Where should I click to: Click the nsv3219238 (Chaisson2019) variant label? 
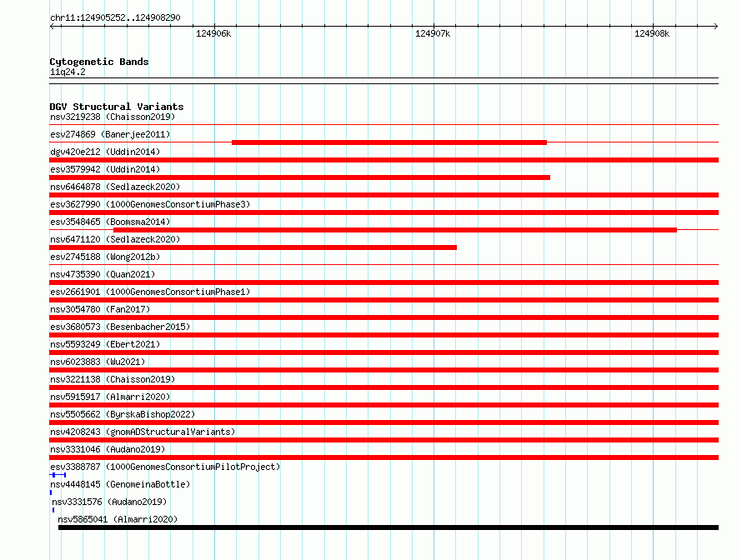coord(113,117)
